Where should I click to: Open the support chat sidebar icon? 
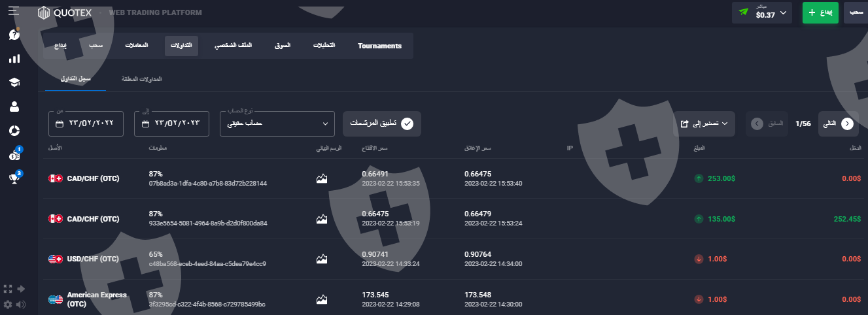(x=14, y=35)
